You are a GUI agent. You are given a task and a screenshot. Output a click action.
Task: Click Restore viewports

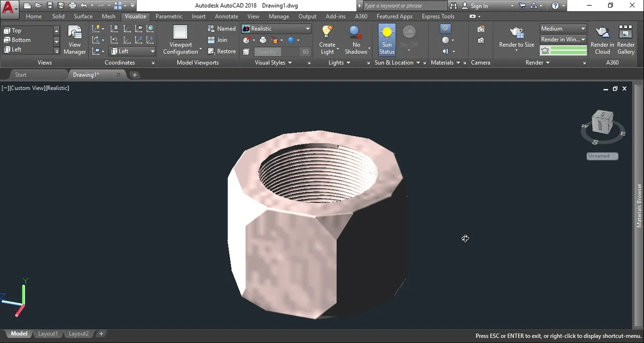(222, 51)
